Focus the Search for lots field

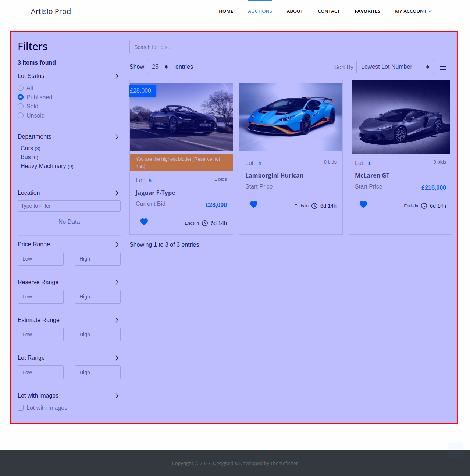point(291,47)
